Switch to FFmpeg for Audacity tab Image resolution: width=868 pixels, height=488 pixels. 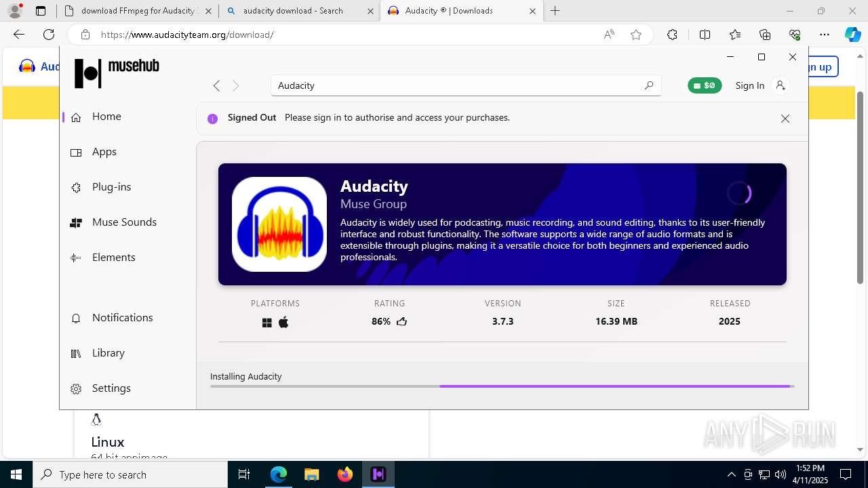coord(138,11)
